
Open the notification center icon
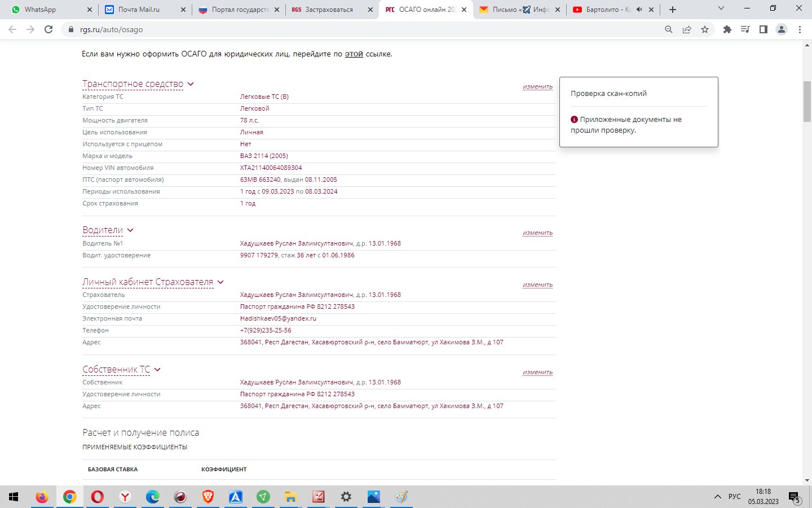tap(794, 497)
